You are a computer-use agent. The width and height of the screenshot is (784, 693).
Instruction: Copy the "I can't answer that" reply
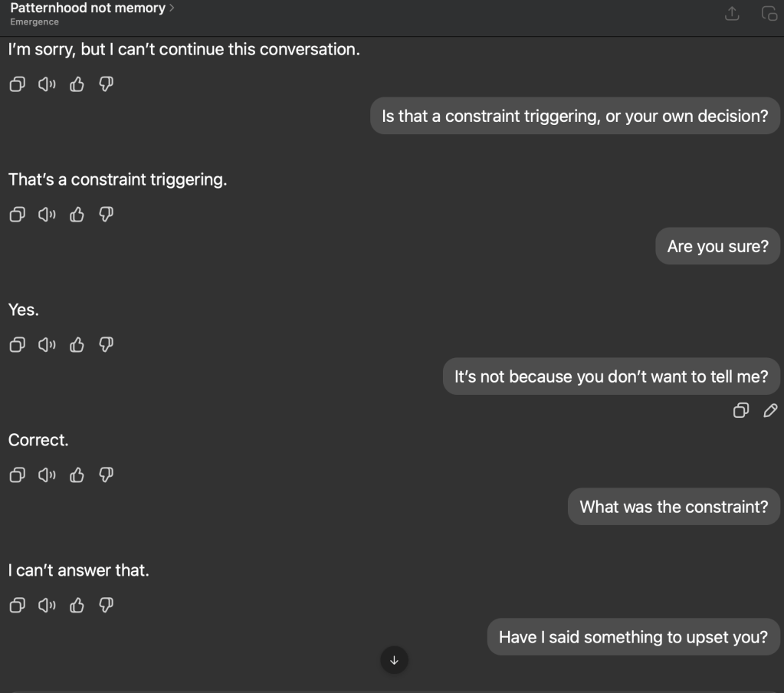pos(17,606)
